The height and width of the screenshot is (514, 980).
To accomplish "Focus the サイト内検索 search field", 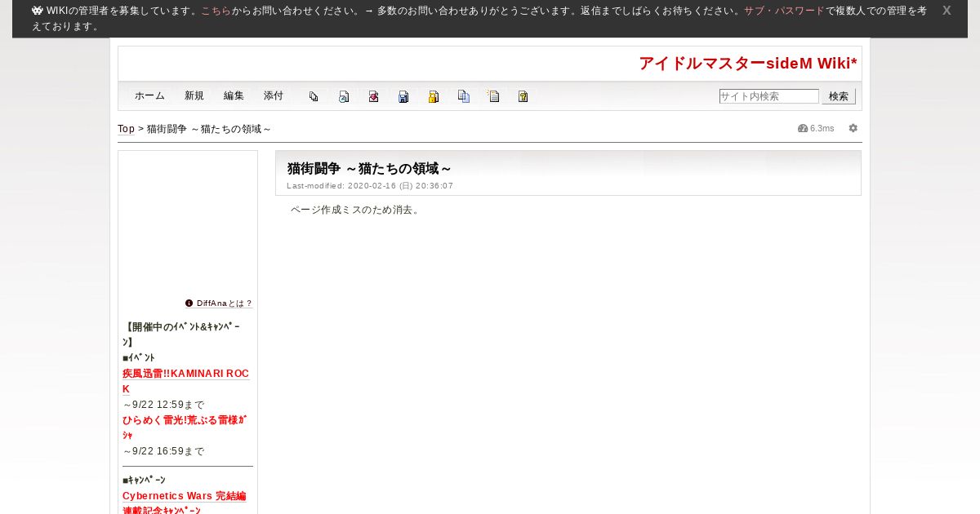I will pos(769,96).
